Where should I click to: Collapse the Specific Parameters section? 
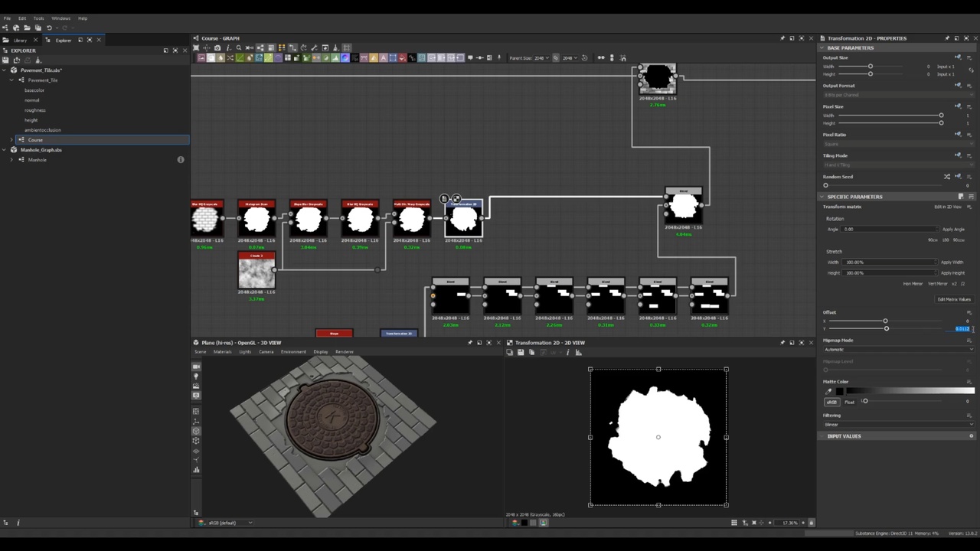pyautogui.click(x=822, y=197)
